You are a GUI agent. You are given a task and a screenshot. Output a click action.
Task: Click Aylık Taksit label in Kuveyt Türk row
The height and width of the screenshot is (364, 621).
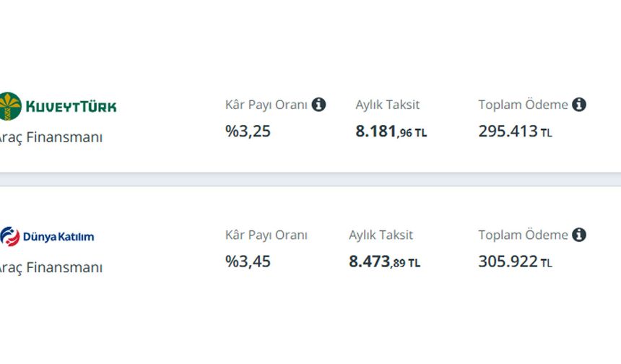click(x=387, y=105)
